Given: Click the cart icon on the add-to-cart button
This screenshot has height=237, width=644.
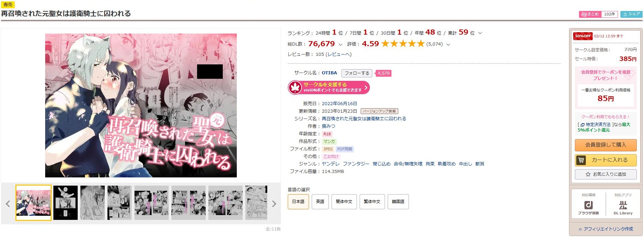Looking at the screenshot, I should point(581,160).
